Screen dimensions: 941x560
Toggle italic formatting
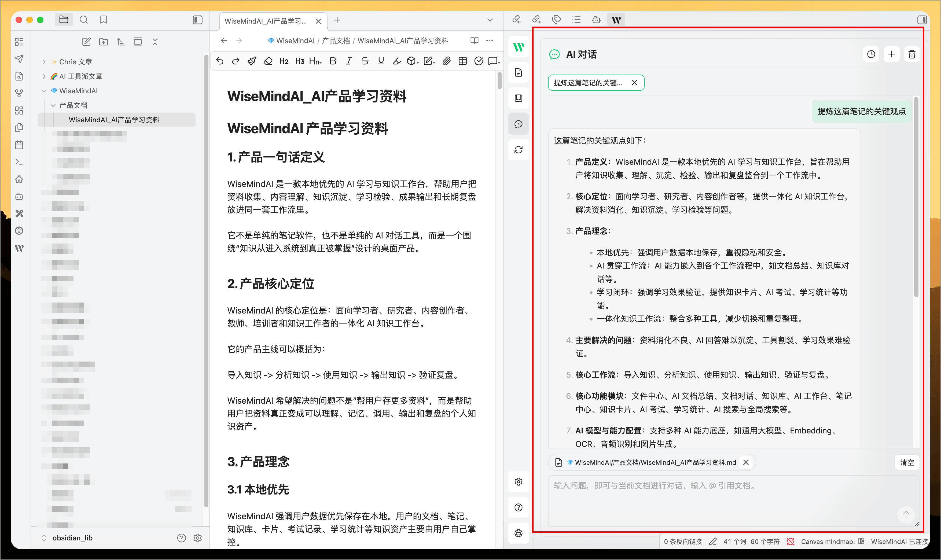(x=349, y=61)
